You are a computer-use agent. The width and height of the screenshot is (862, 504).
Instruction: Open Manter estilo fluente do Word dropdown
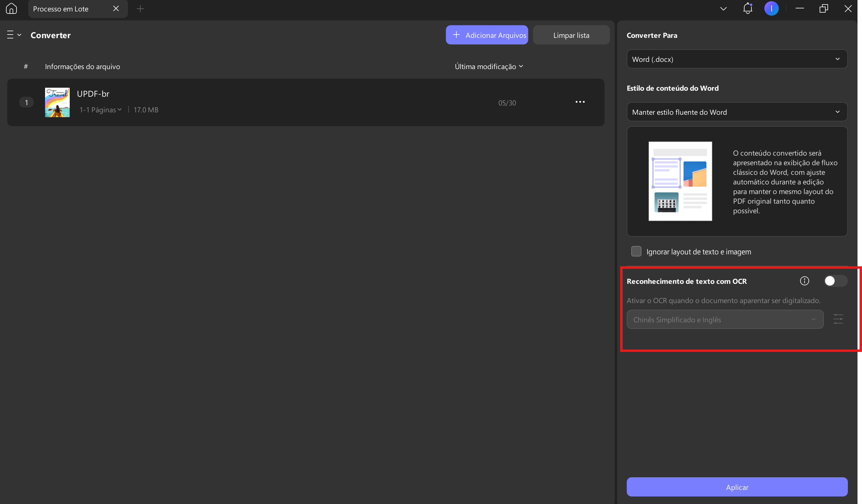click(737, 112)
